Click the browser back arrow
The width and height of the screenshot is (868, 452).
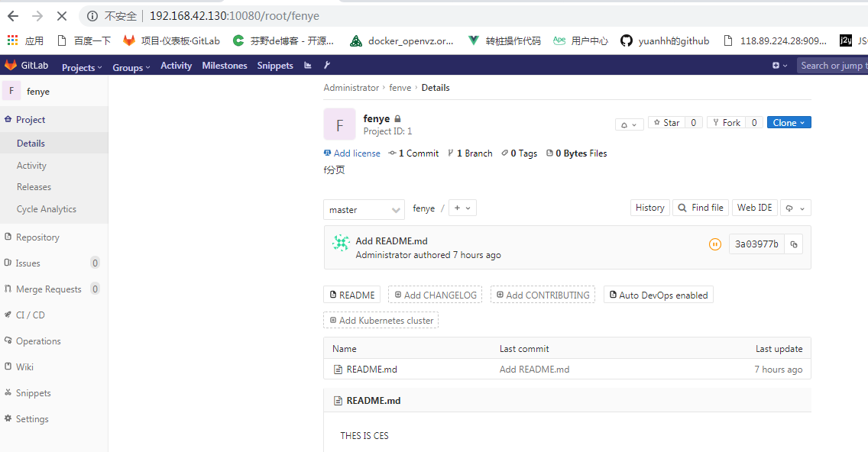(x=13, y=16)
